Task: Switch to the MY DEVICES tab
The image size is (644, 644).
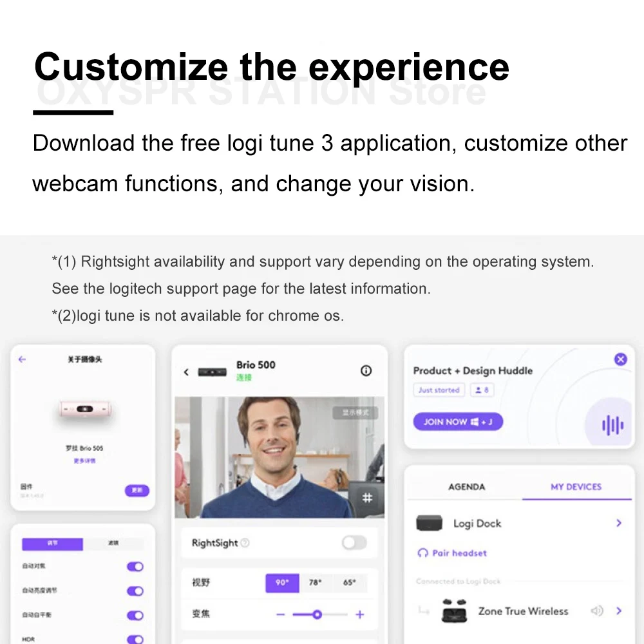Action: pos(576,487)
